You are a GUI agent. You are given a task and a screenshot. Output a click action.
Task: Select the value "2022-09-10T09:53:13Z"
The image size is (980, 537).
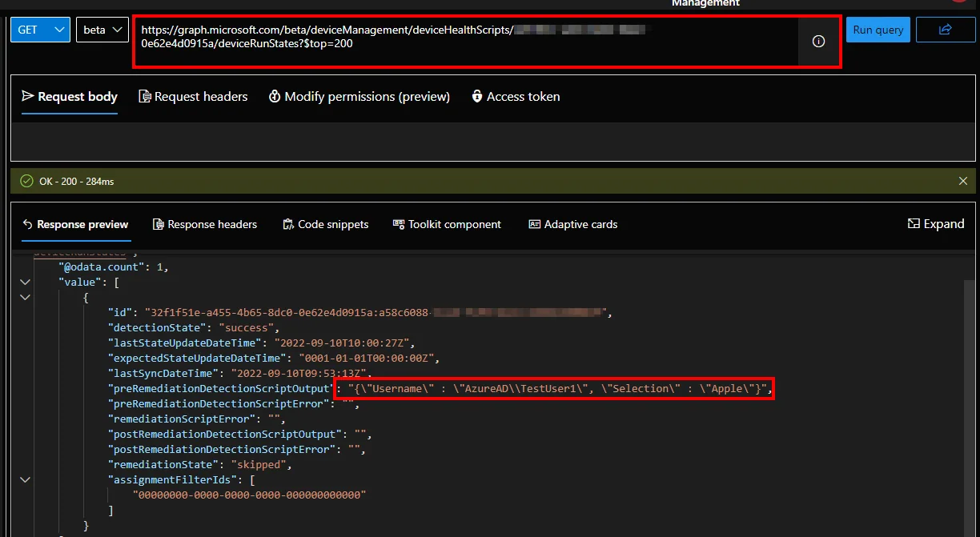pos(300,373)
